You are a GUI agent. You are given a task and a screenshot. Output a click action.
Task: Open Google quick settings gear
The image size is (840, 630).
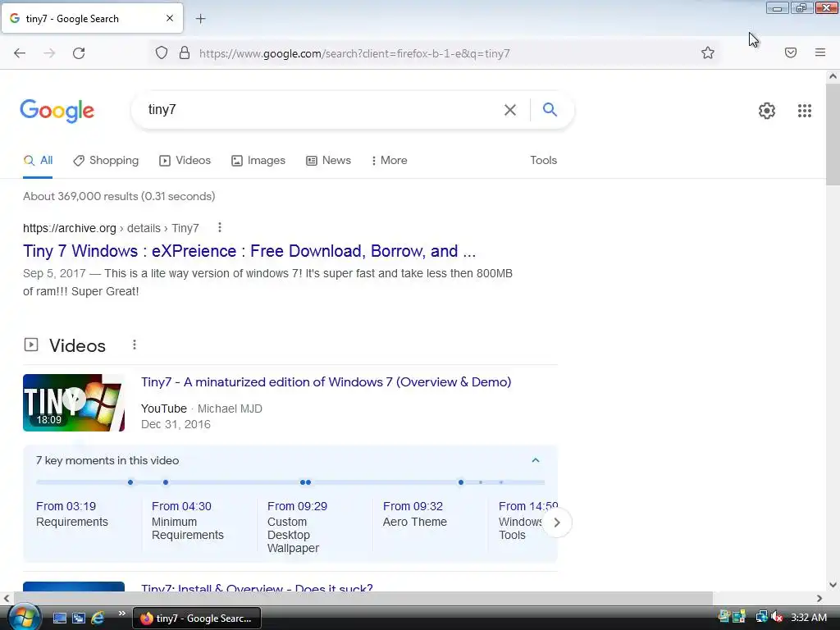coord(767,111)
